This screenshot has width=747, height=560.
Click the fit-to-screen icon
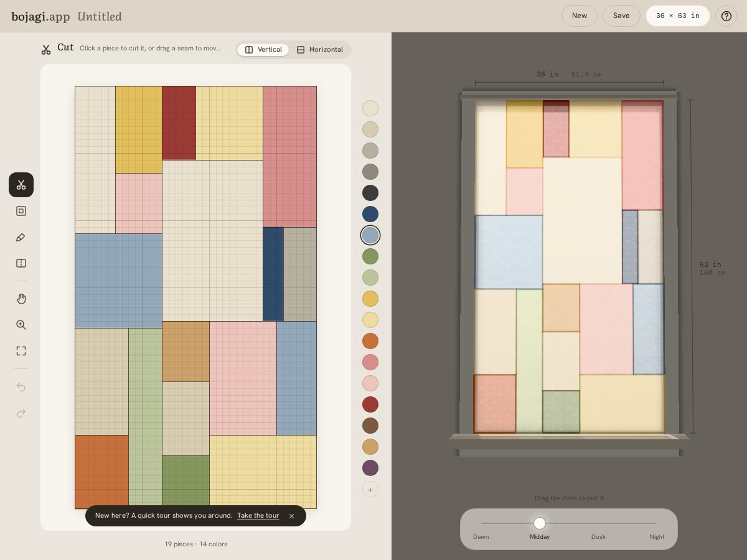point(21,351)
